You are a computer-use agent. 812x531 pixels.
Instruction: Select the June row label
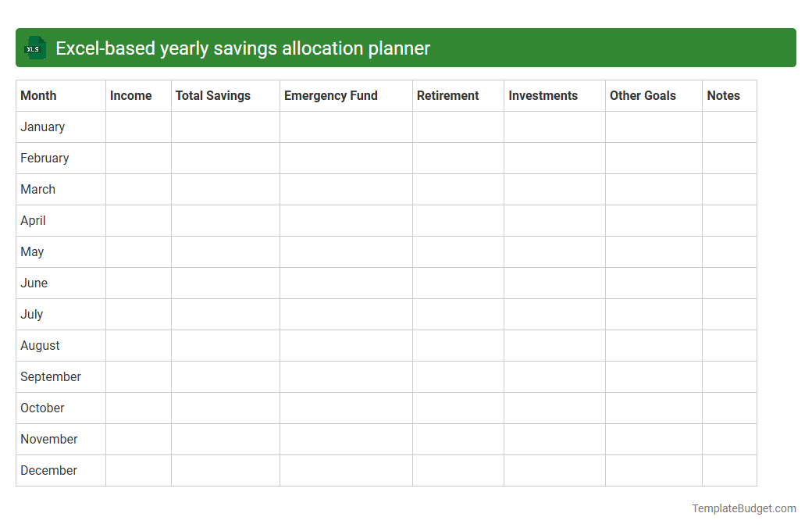pyautogui.click(x=34, y=283)
